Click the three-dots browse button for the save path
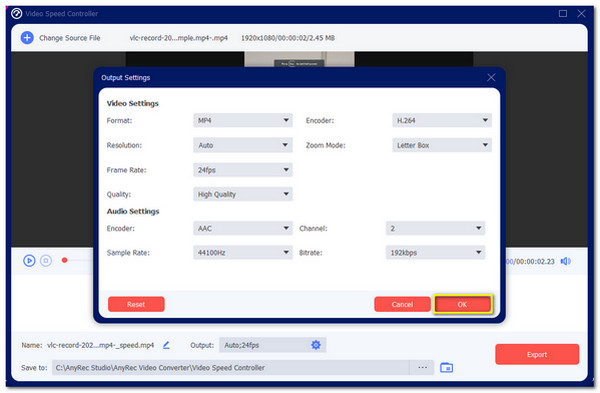Viewport: 600px width, 393px height. [x=422, y=367]
